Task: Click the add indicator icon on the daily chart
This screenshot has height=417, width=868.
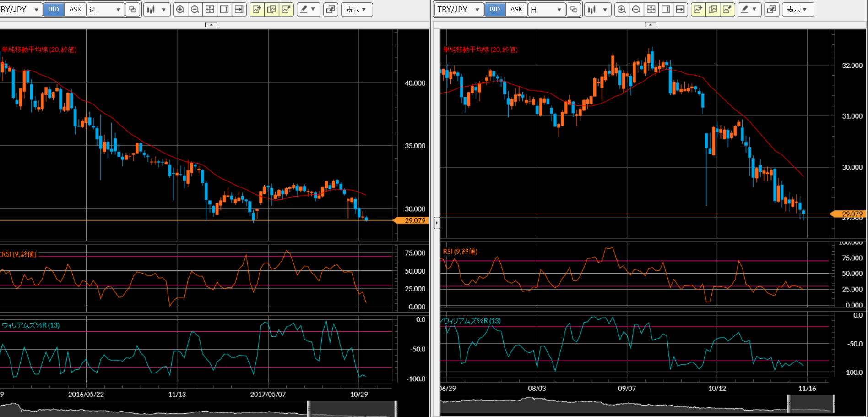Action: pyautogui.click(x=698, y=9)
